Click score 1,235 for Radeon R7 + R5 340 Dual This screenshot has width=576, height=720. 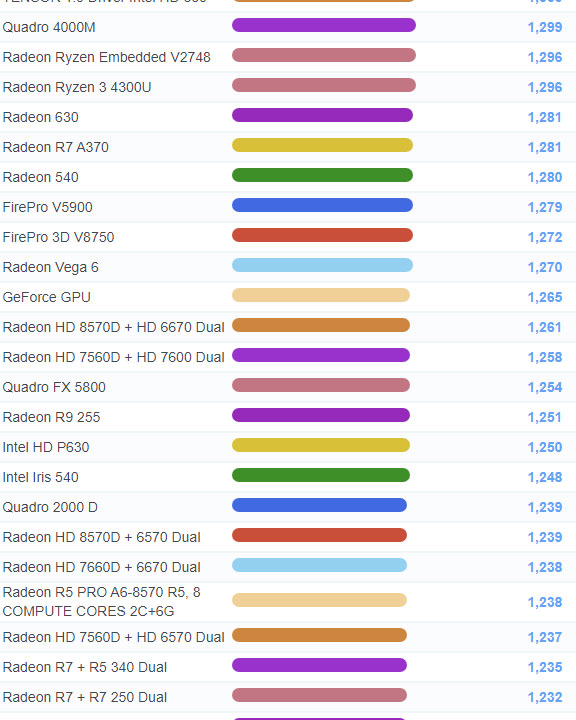[545, 667]
